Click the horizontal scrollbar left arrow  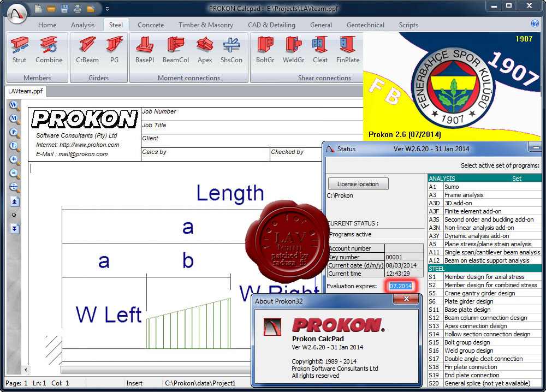[x=26, y=370]
